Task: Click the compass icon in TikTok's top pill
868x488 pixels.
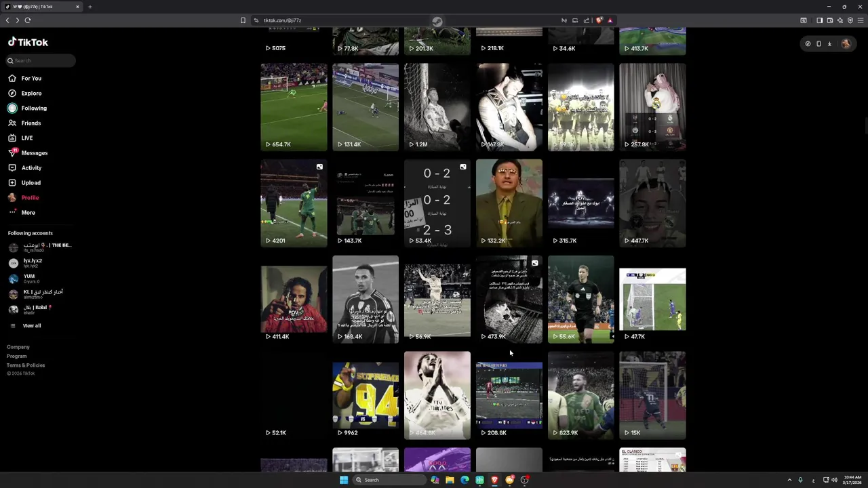Action: point(808,43)
